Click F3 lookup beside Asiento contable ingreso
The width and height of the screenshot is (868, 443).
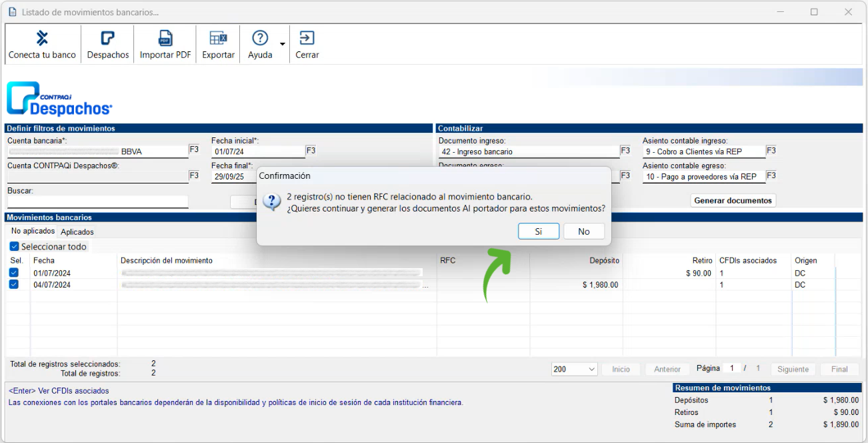(x=771, y=151)
